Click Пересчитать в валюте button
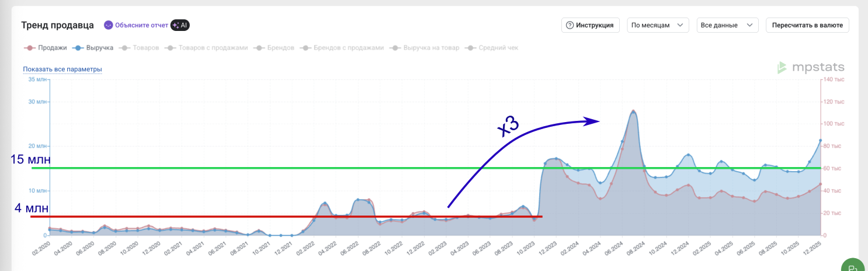868x271 pixels. click(x=807, y=25)
